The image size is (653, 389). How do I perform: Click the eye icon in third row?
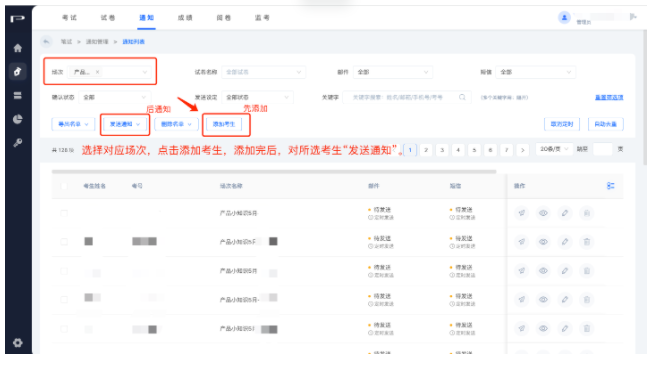pyautogui.click(x=543, y=271)
